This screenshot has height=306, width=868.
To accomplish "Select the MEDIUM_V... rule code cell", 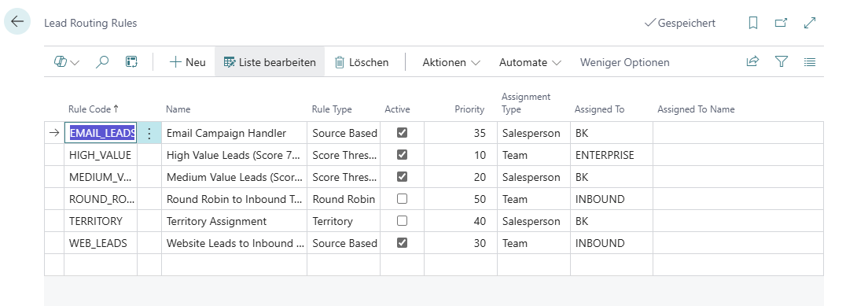I will click(x=100, y=177).
